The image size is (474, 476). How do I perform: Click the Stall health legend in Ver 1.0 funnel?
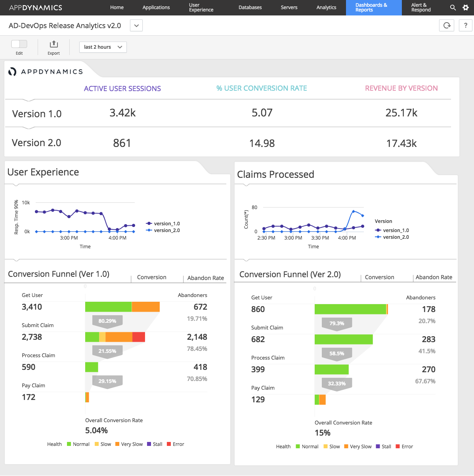(155, 444)
